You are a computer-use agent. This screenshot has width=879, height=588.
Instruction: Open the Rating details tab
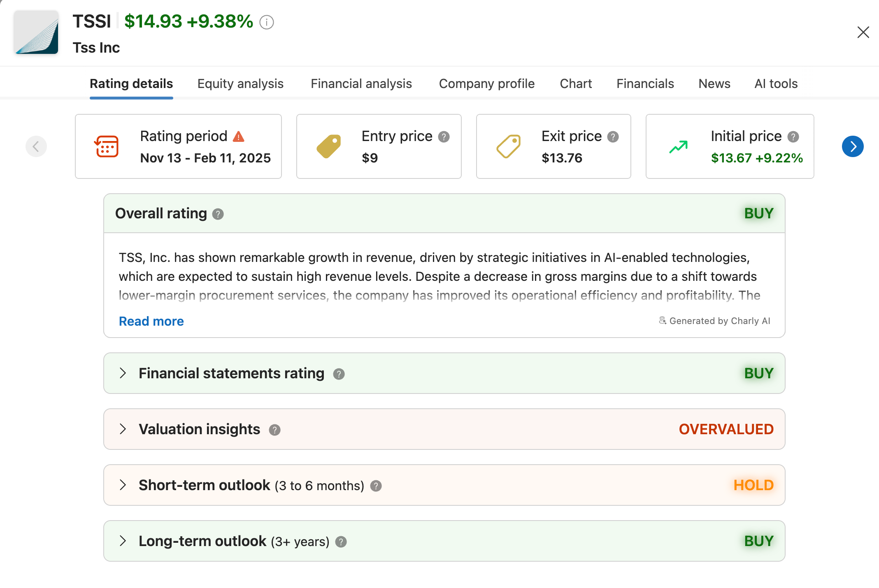point(131,84)
